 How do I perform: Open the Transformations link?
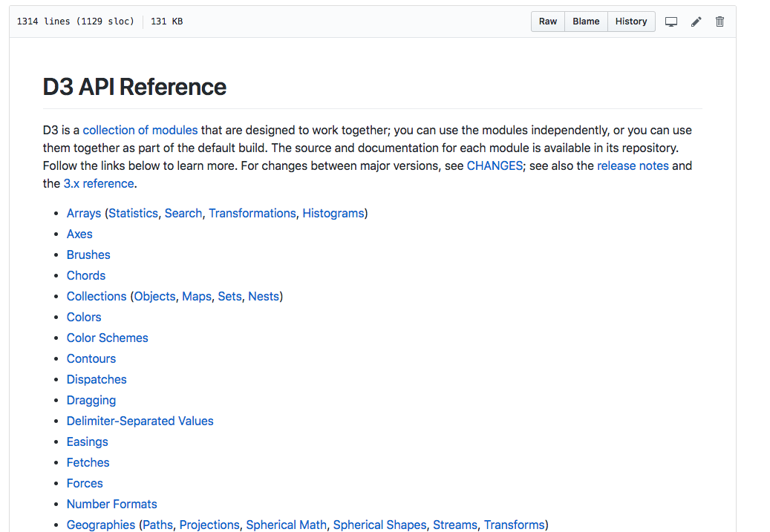pos(252,214)
